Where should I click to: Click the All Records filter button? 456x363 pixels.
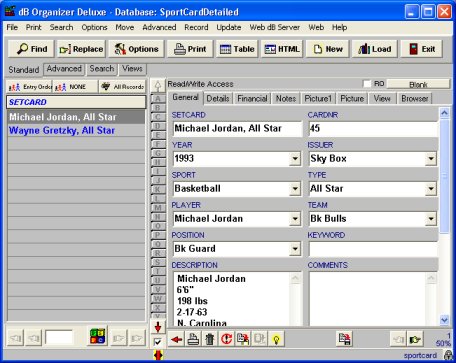click(x=122, y=87)
